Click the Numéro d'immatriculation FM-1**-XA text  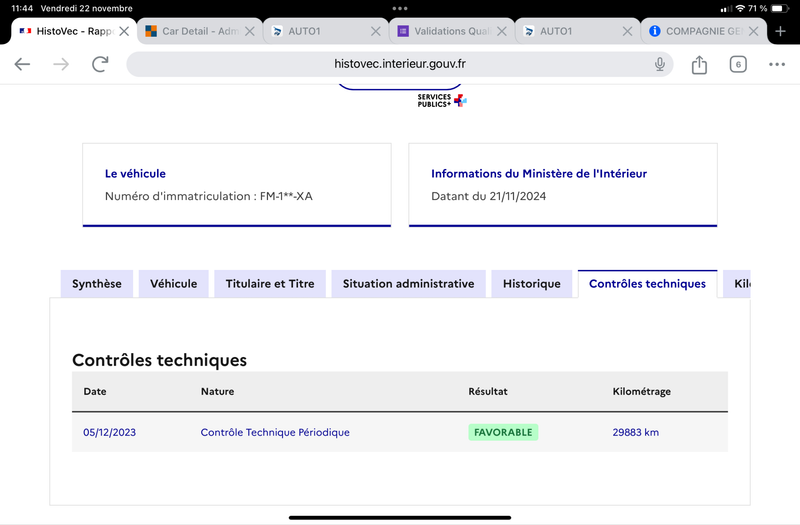pyautogui.click(x=209, y=196)
